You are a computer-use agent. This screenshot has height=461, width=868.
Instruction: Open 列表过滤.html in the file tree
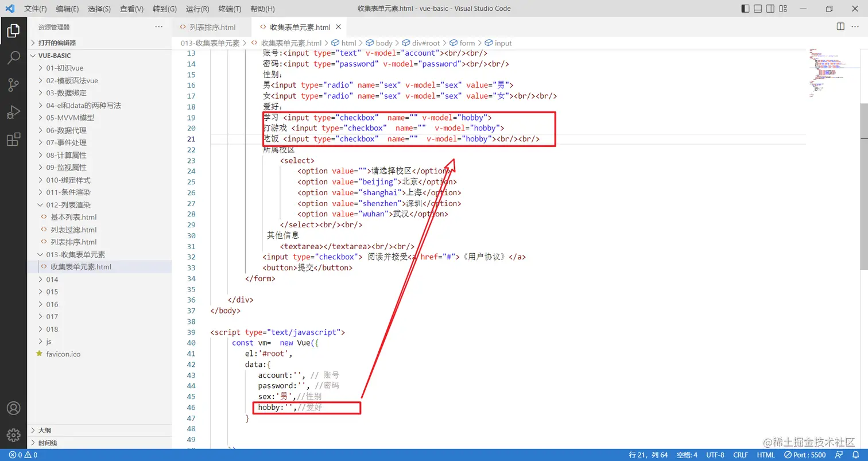coord(100,230)
